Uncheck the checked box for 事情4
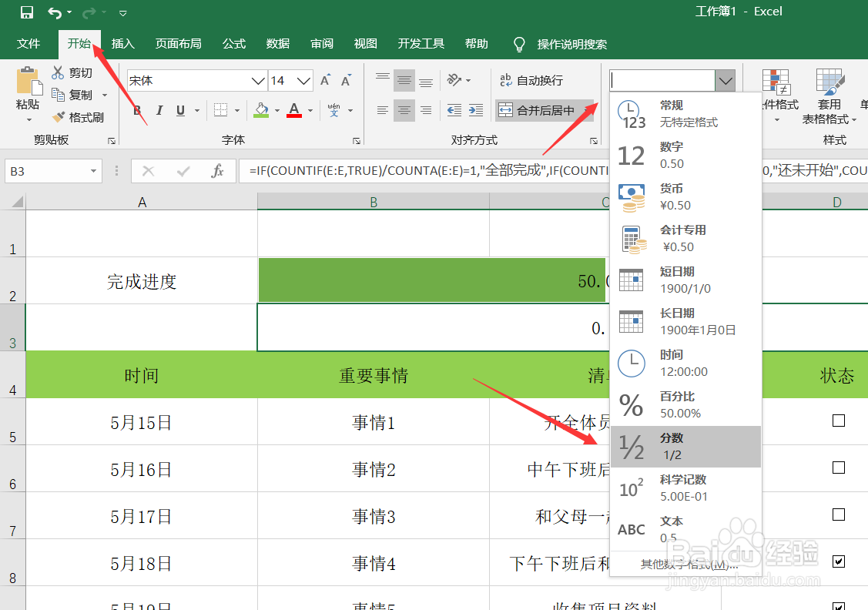 click(839, 561)
